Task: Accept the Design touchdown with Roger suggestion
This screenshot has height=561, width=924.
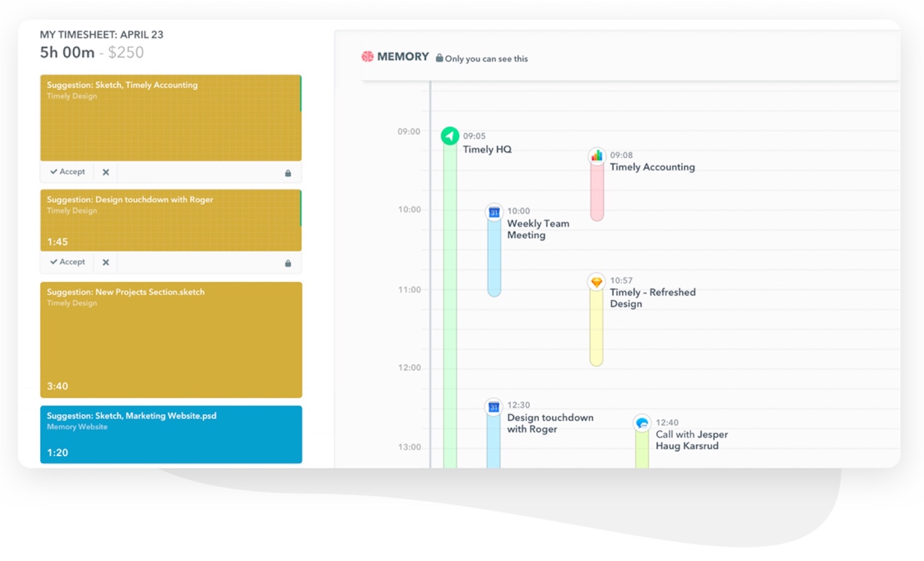Action: (66, 262)
